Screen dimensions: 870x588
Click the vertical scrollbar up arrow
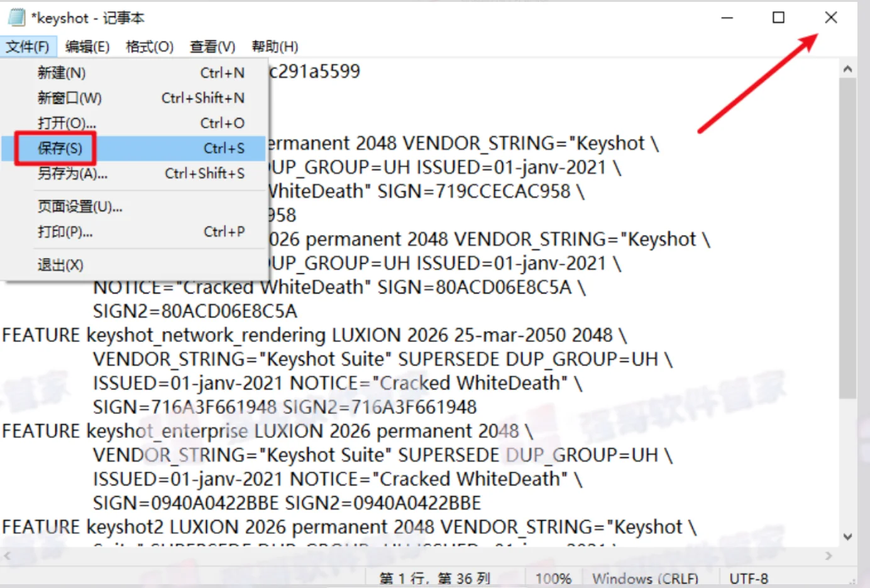tap(847, 69)
